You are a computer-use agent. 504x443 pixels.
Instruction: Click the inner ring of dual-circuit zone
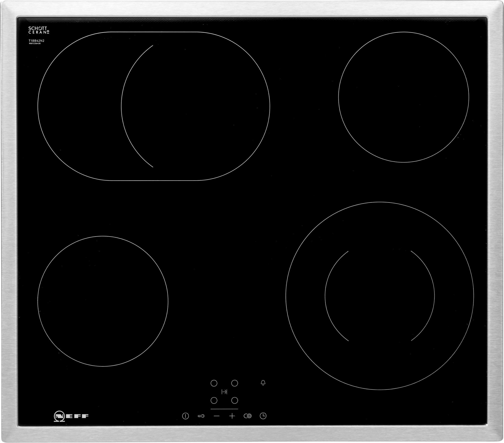click(380, 296)
